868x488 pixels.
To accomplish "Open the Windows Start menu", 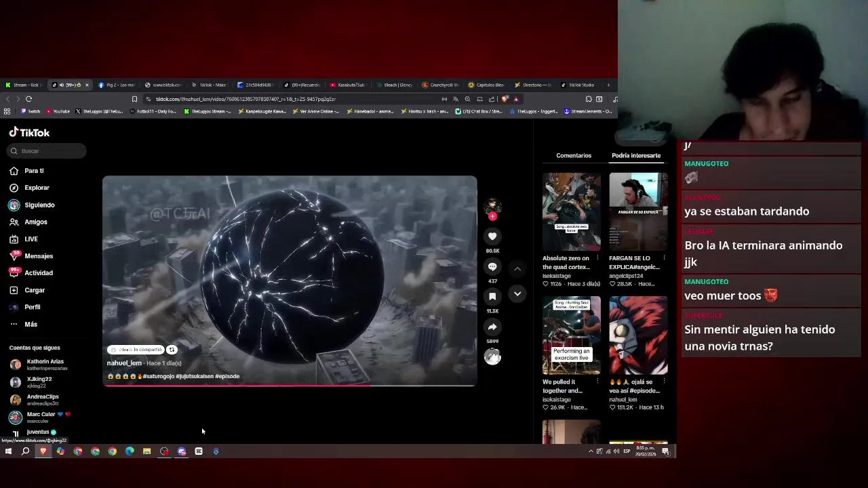I will (x=8, y=451).
